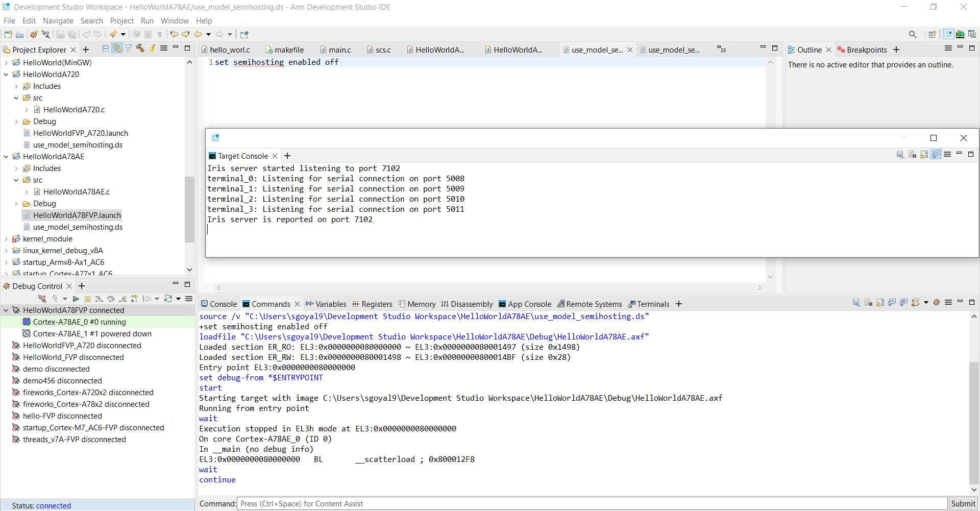
Task: Open the Project Explorer view menu
Action: (164, 48)
